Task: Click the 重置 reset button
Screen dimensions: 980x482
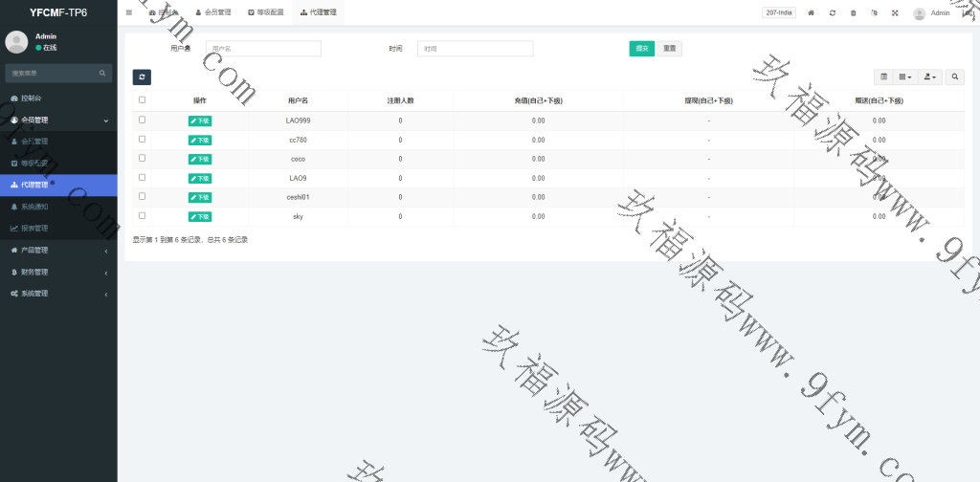Action: 669,49
